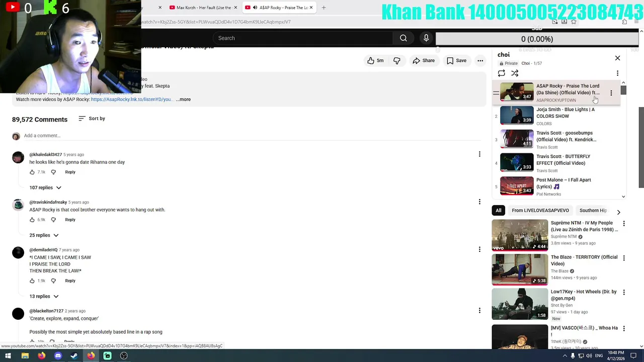The height and width of the screenshot is (362, 644).
Task: Click the playlist list scroll up arrow
Action: (x=623, y=82)
